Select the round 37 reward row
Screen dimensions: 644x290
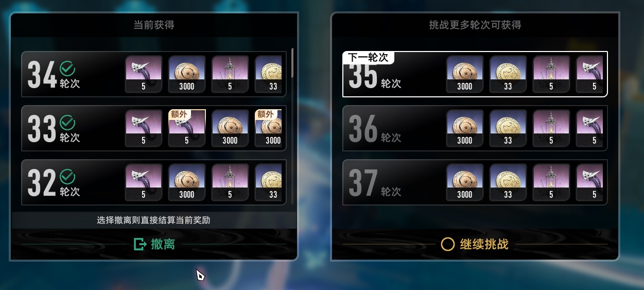point(475,182)
